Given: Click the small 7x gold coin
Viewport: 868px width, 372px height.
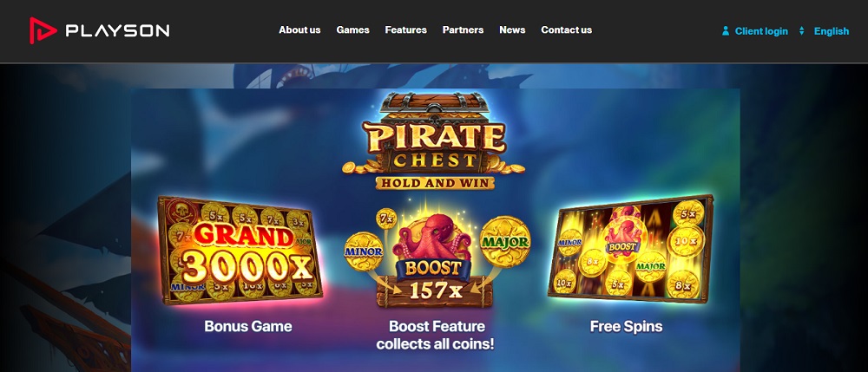Looking at the screenshot, I should pos(386,219).
